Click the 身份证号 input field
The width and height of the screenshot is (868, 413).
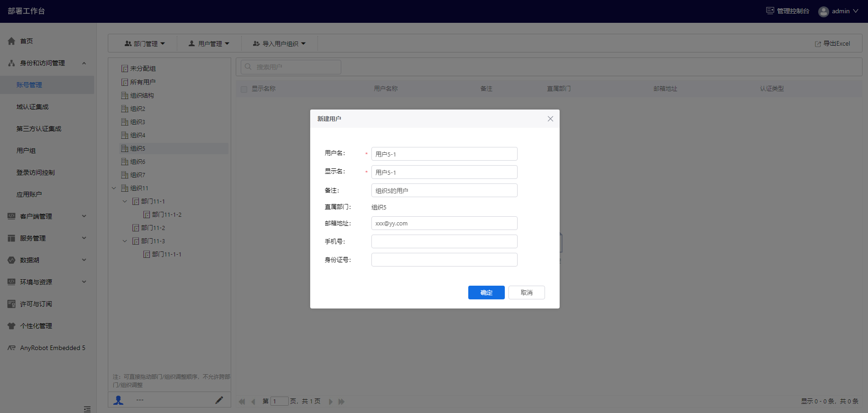click(x=445, y=260)
